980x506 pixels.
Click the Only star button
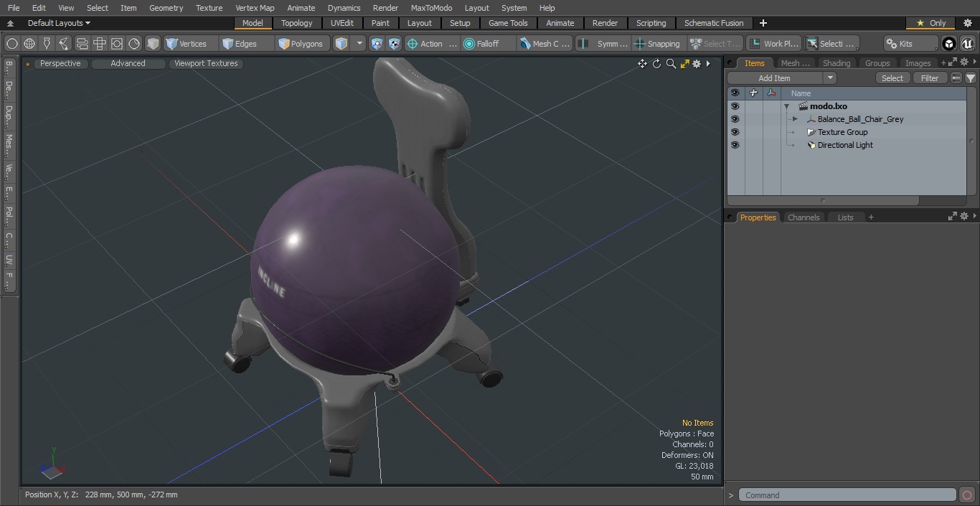(x=931, y=23)
